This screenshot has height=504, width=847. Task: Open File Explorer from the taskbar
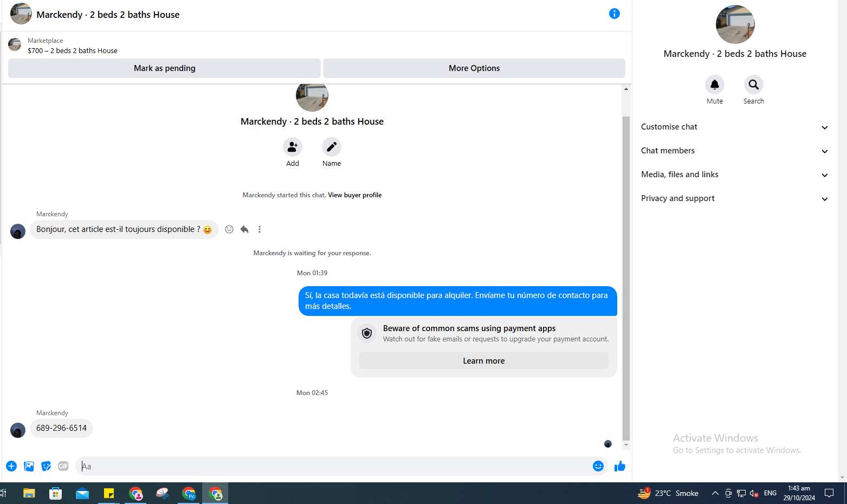point(29,493)
